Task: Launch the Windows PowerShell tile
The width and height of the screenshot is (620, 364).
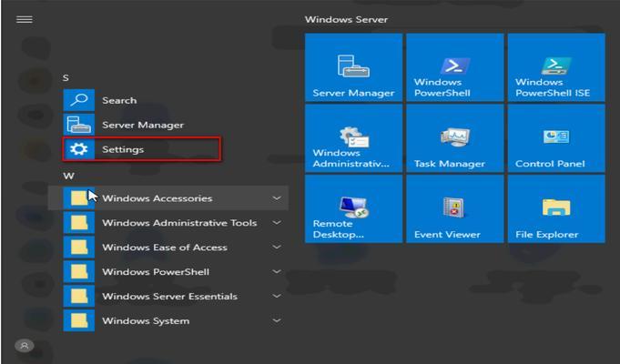Action: coord(454,67)
